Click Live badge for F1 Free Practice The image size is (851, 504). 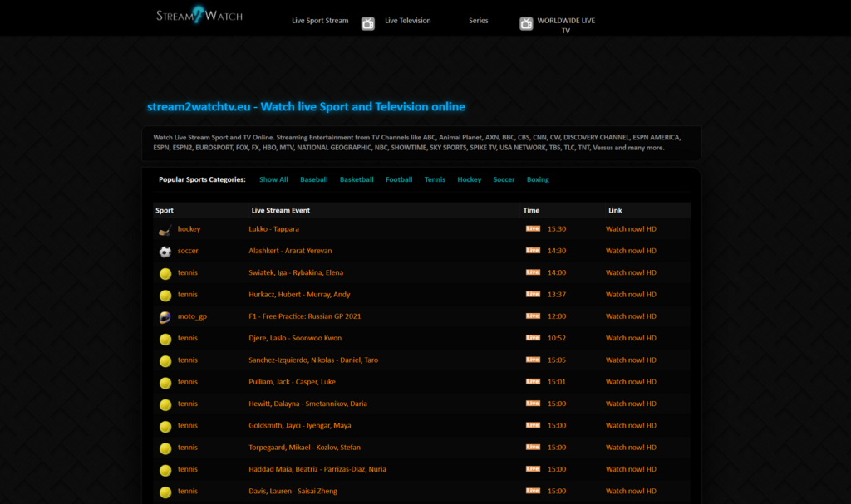[x=533, y=316]
